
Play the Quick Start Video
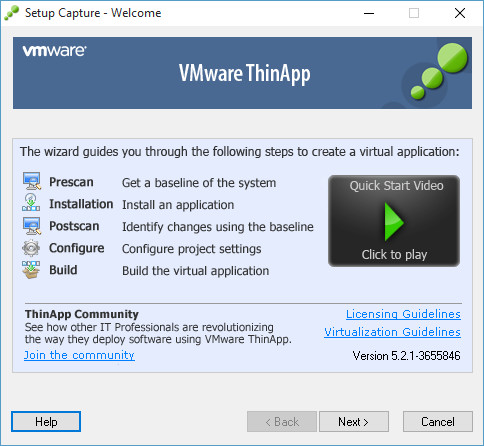click(394, 221)
